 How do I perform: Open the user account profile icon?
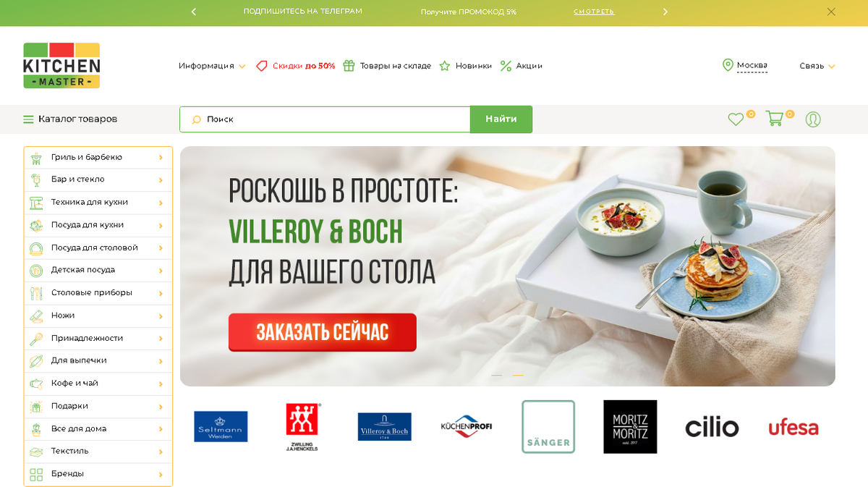[813, 119]
